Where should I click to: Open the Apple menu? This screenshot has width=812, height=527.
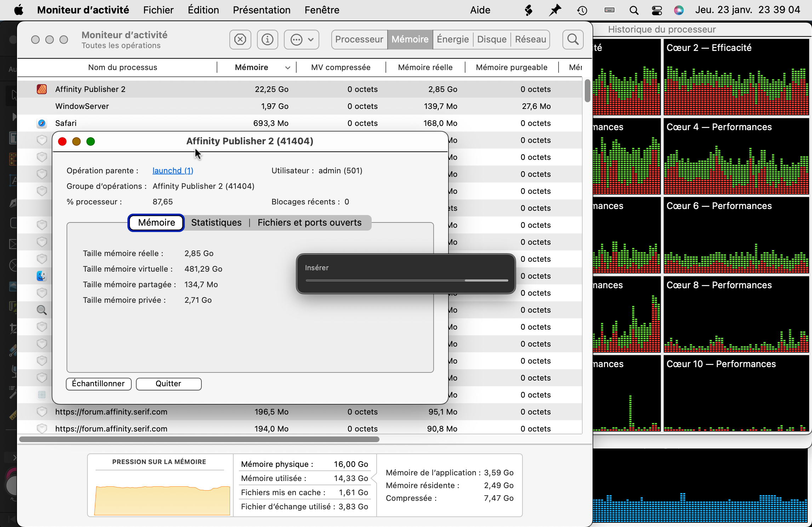[19, 10]
